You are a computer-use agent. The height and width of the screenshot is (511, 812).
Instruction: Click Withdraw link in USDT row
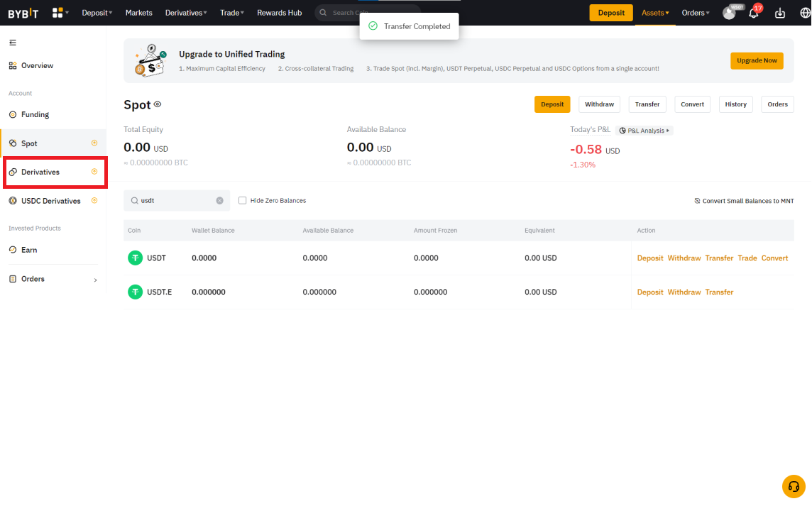pyautogui.click(x=684, y=258)
